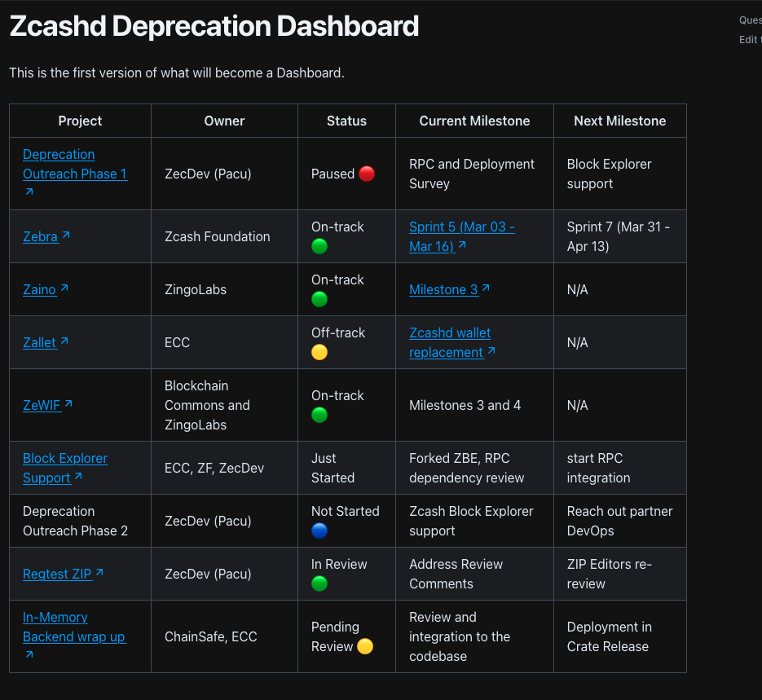Click the Project column header
762x700 pixels.
(x=80, y=121)
